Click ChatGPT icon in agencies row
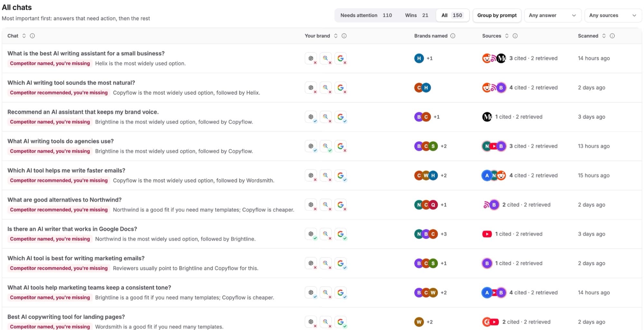This screenshot has width=644, height=330. (311, 146)
